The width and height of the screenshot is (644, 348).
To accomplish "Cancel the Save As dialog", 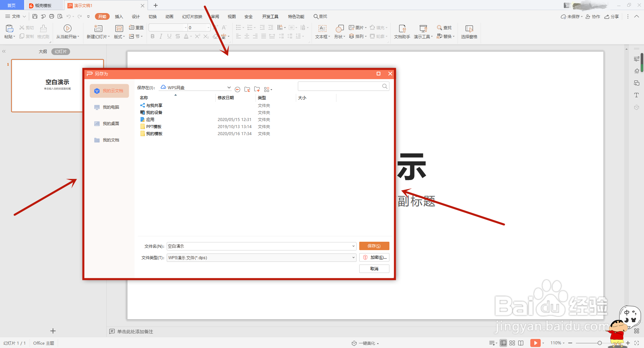I will coord(374,269).
